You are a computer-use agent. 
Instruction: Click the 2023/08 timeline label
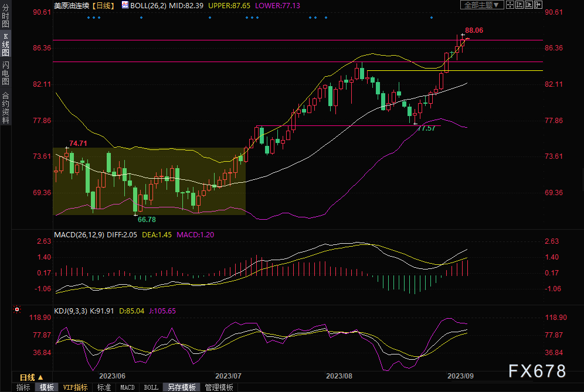[339, 376]
